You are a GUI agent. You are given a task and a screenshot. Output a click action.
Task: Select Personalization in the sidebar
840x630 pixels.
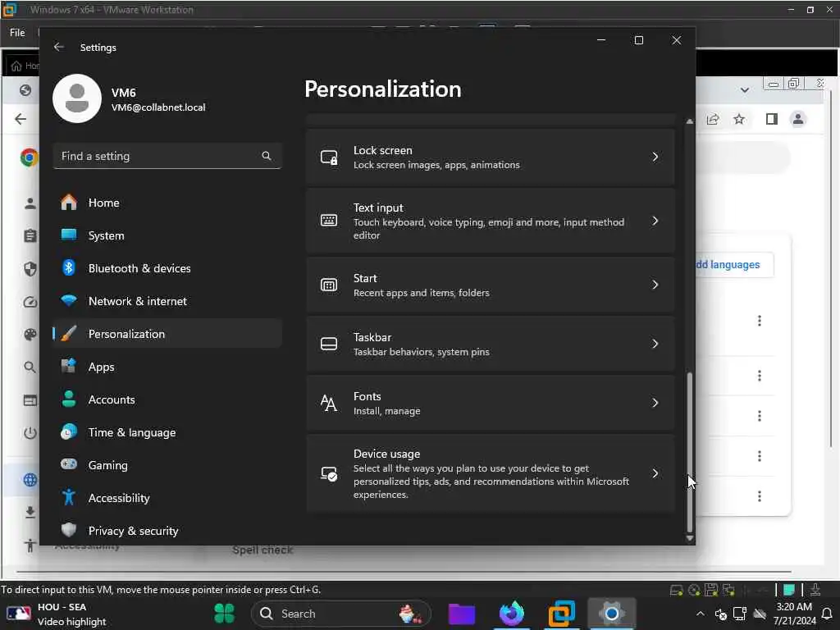[167, 334]
